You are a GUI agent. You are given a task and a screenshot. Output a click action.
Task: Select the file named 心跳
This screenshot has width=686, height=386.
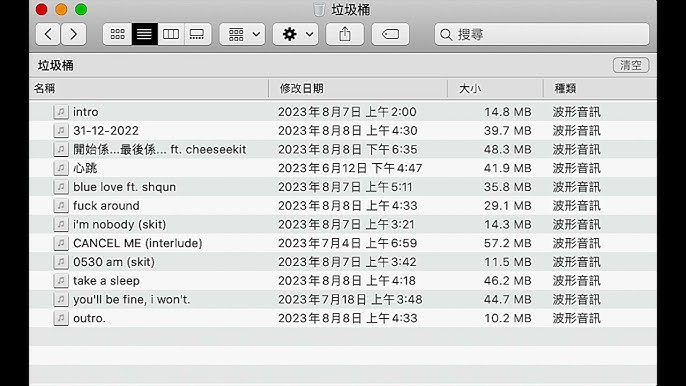pos(85,168)
